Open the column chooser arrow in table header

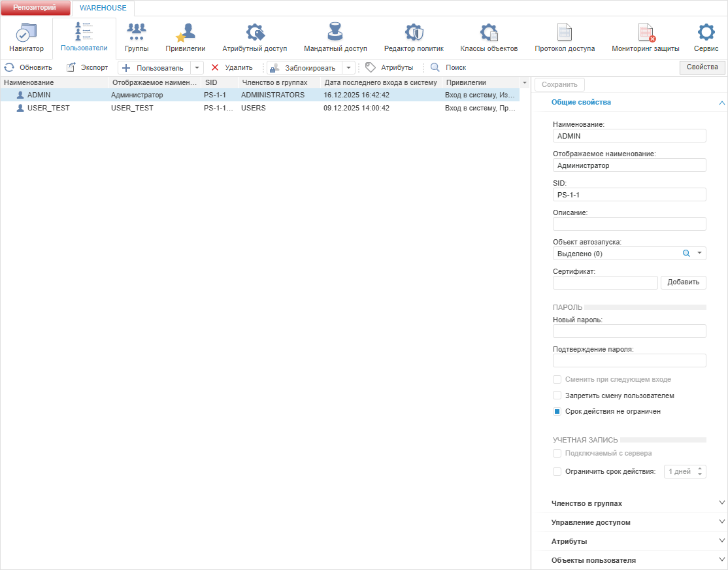click(x=525, y=83)
